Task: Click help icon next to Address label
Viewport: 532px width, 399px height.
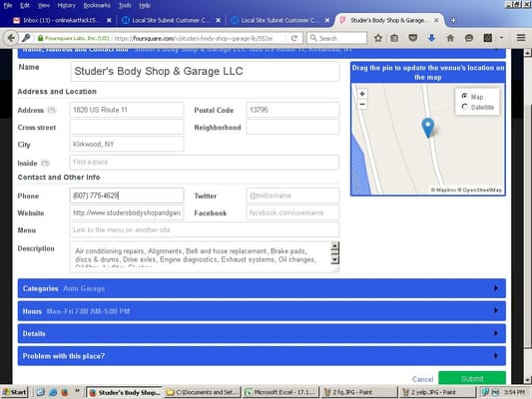Action: (x=51, y=110)
